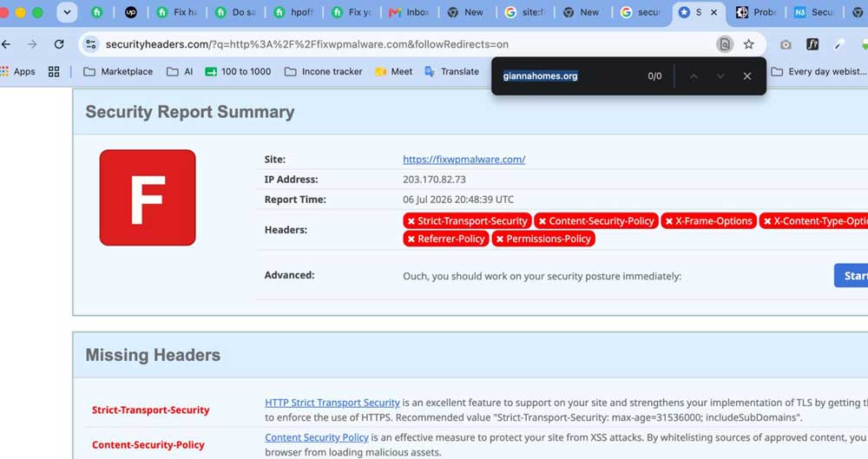Open the camera screenshot extension
This screenshot has height=459, width=868.
click(x=786, y=44)
